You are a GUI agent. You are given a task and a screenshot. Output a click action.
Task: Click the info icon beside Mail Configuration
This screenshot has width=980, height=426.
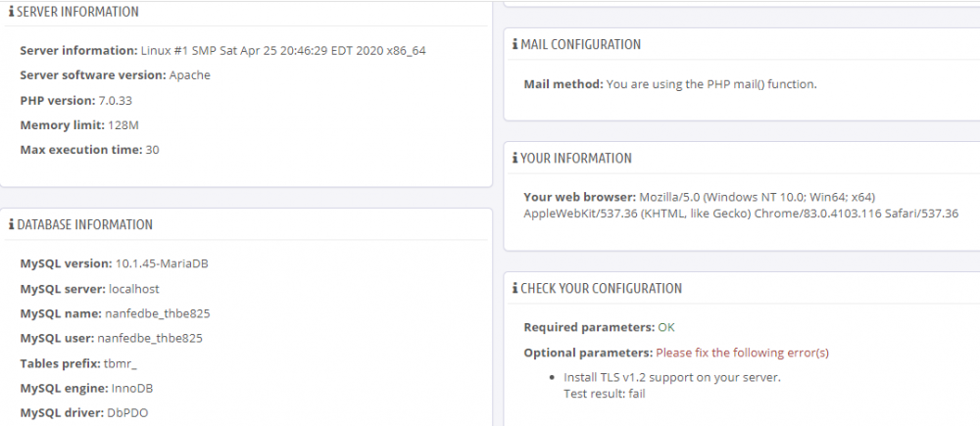(x=515, y=44)
